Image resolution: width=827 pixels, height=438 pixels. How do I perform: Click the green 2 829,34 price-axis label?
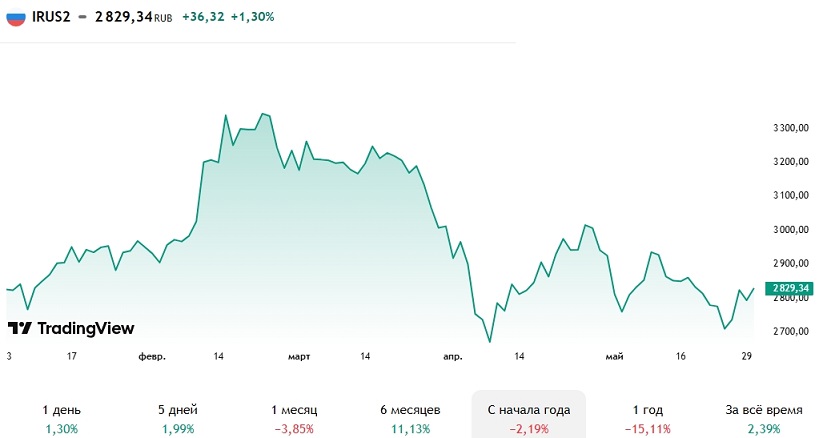[790, 288]
